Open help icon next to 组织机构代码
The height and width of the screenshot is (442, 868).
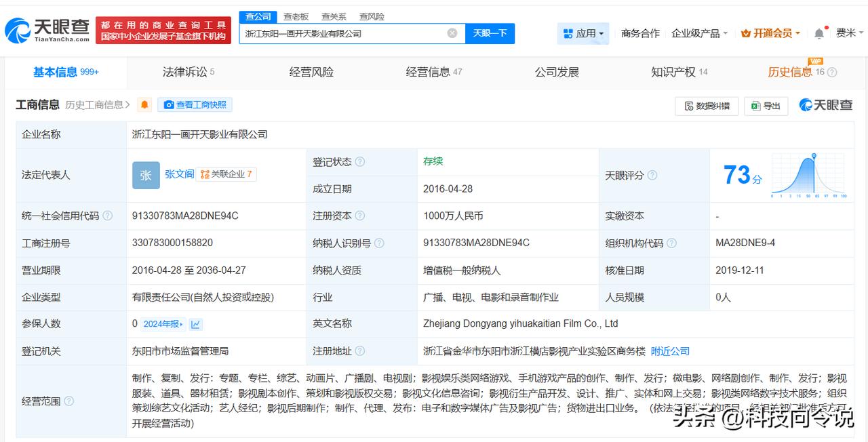coord(671,243)
